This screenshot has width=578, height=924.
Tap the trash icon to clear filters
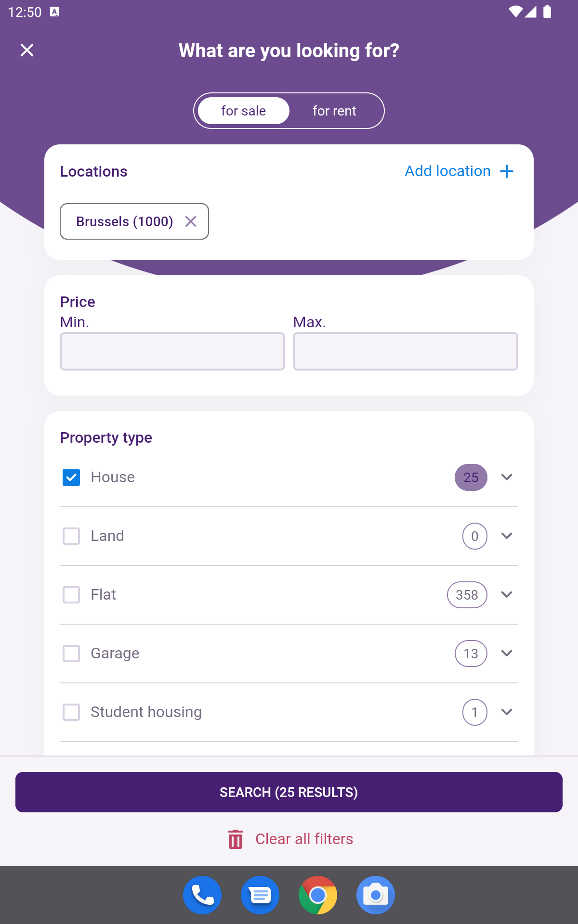(x=236, y=839)
